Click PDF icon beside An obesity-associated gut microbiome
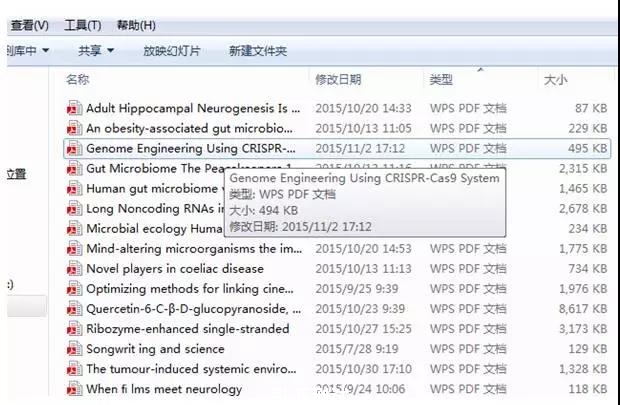Screen dimensions: 620x405 click(x=73, y=128)
